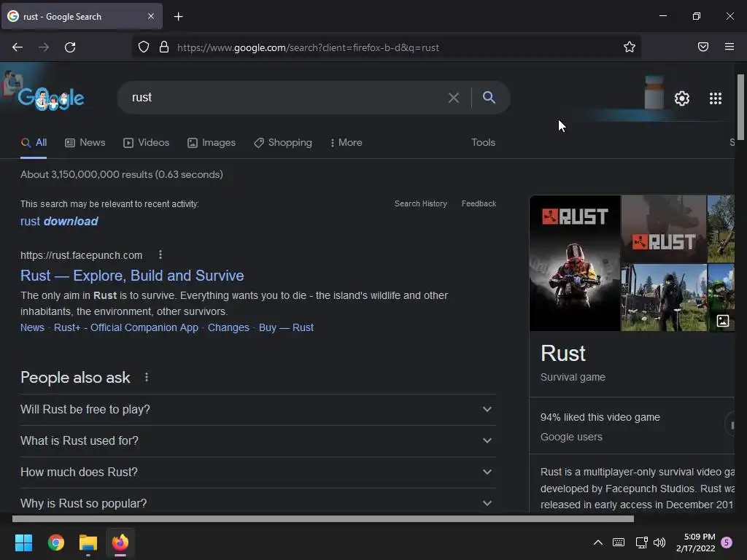The width and height of the screenshot is (747, 560).
Task: Open the Windows Start menu
Action: point(23,542)
